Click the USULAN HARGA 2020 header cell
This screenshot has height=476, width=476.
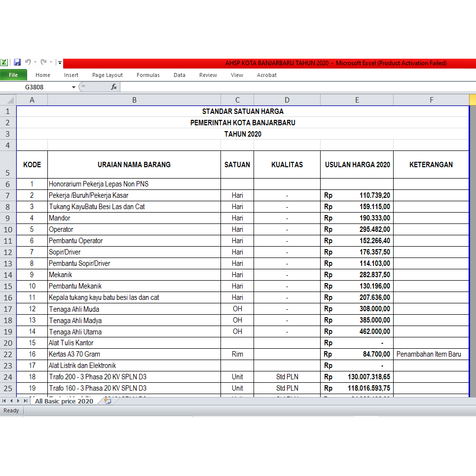coord(357,165)
